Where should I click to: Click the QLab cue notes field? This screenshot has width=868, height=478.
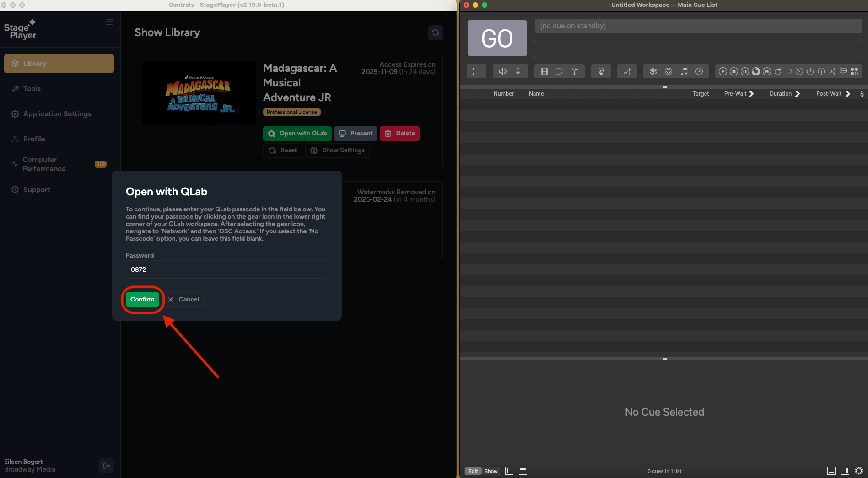pyautogui.click(x=698, y=48)
